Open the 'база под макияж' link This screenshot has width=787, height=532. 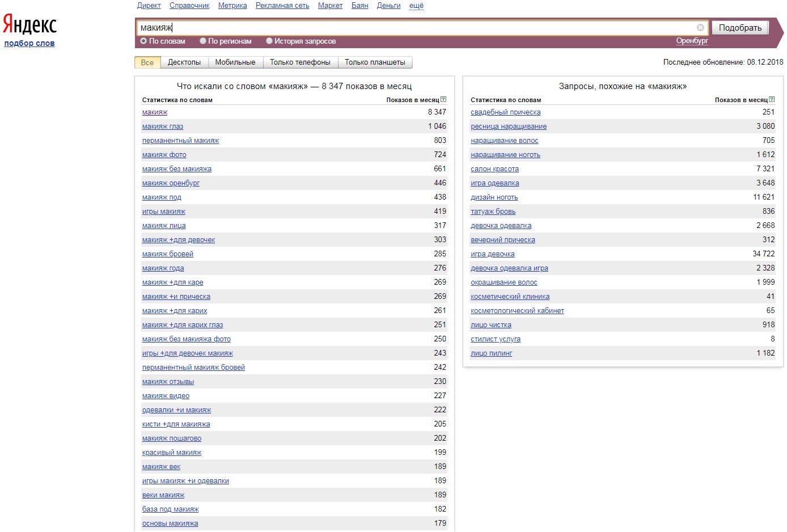click(170, 509)
